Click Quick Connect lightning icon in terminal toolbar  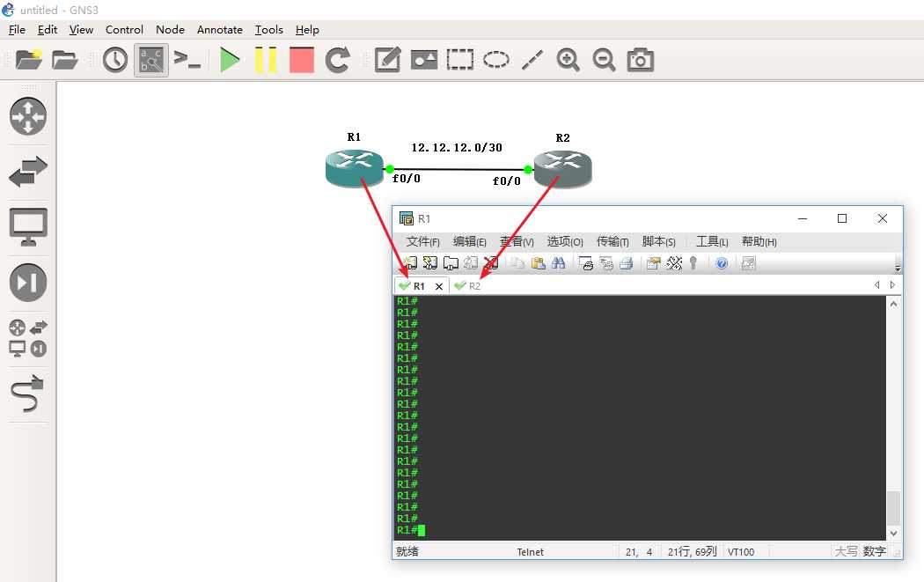coord(430,263)
